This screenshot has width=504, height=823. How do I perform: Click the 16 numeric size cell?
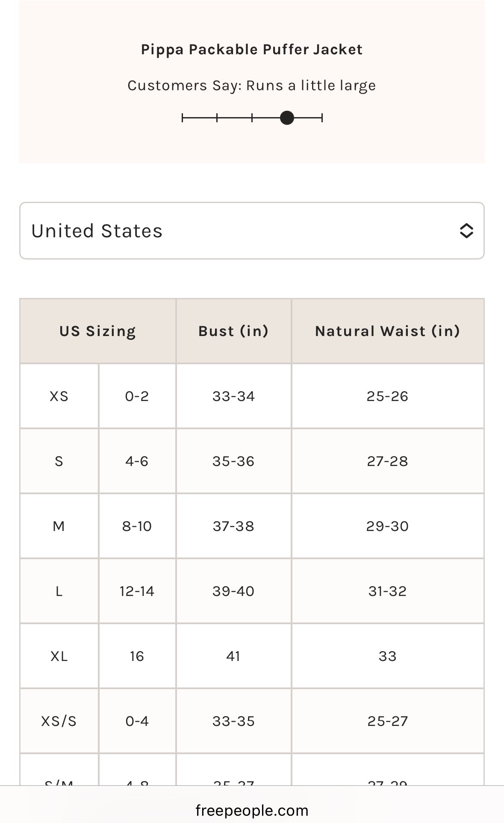tap(137, 656)
